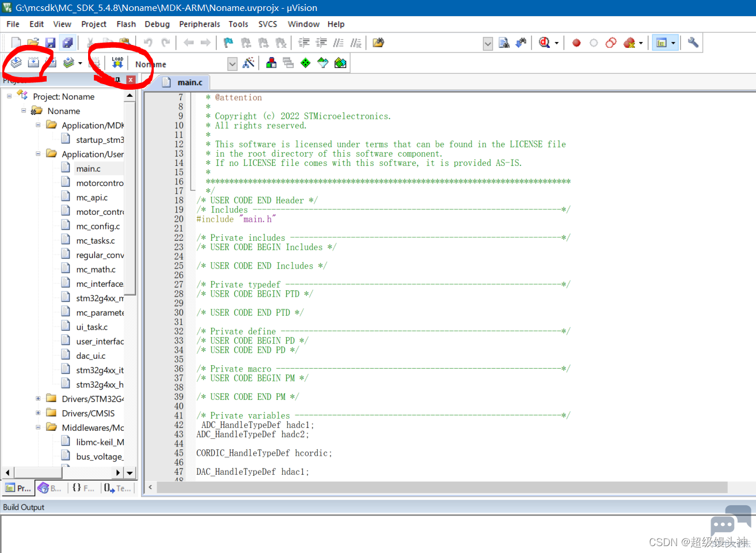Select the main.c editor tab
Screen dimensions: 756x553
coord(183,82)
